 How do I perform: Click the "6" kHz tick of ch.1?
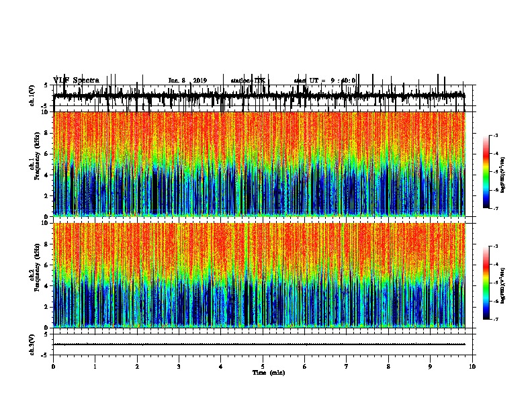[47, 154]
